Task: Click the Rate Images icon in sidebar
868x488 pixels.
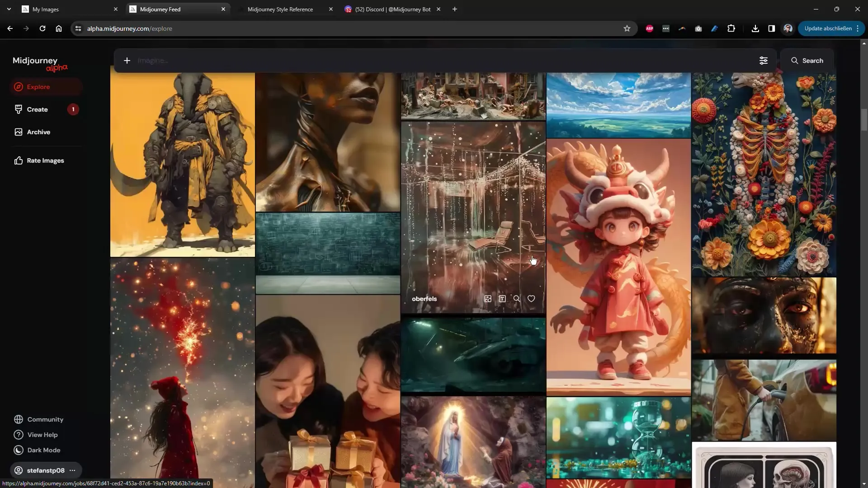Action: coord(19,160)
